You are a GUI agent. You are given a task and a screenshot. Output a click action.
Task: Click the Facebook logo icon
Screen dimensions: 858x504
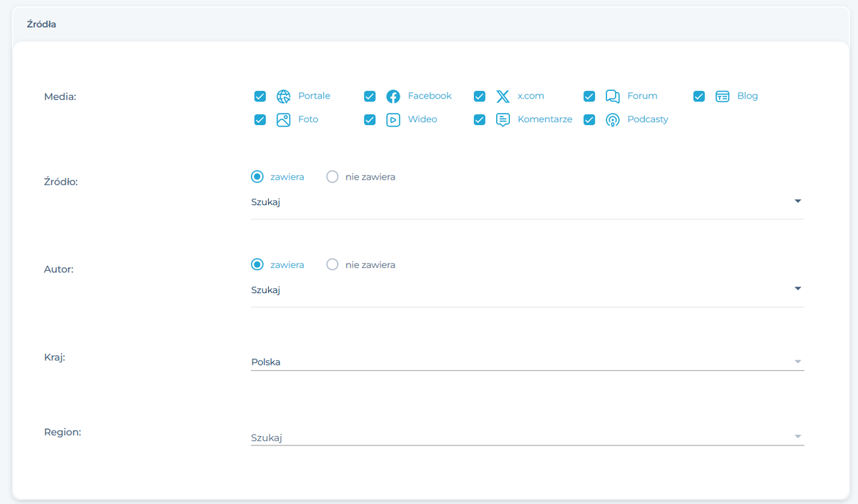click(393, 97)
